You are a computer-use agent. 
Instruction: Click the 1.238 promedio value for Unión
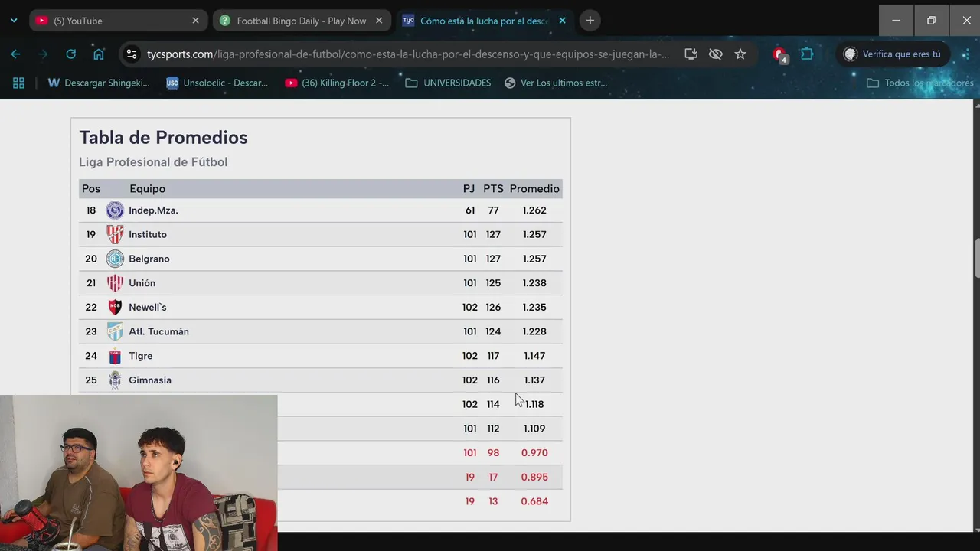534,283
